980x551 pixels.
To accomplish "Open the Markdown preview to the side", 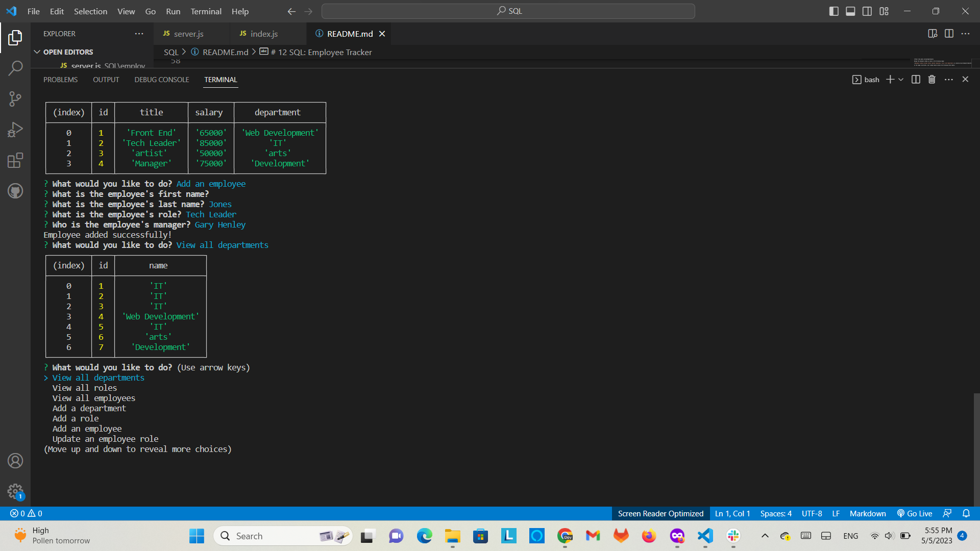I will (933, 34).
